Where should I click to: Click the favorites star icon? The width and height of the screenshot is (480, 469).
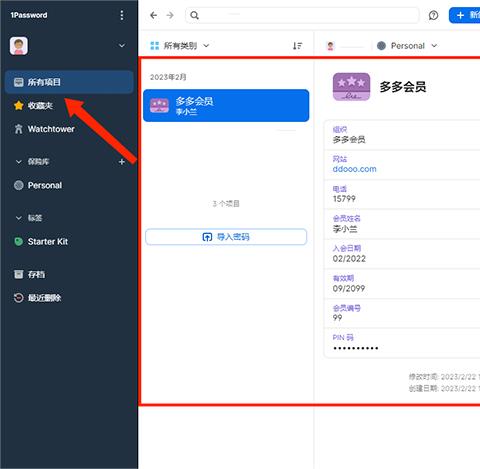coord(19,106)
